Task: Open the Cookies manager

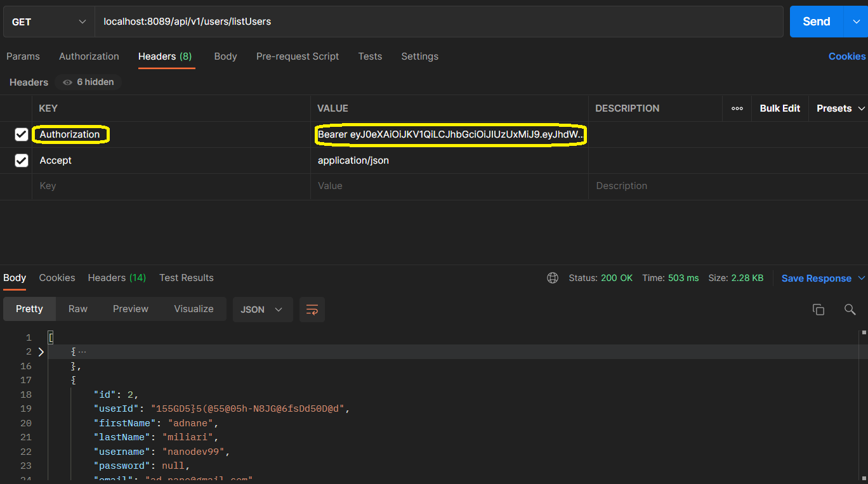Action: (846, 56)
